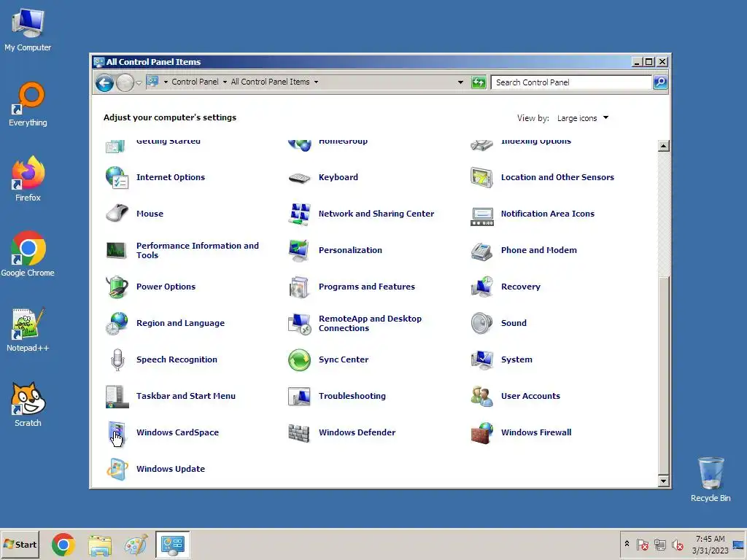Click the Programs and Features text
The width and height of the screenshot is (747, 560).
point(367,287)
